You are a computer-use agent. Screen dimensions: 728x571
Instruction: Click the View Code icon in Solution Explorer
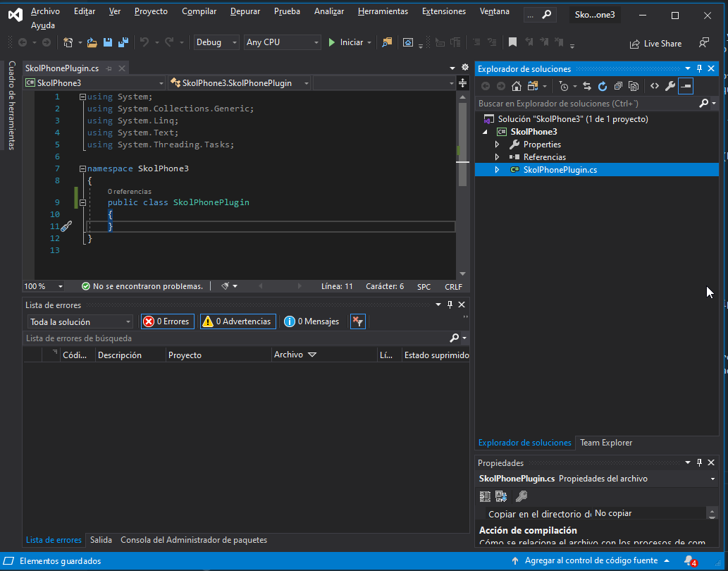coord(655,87)
